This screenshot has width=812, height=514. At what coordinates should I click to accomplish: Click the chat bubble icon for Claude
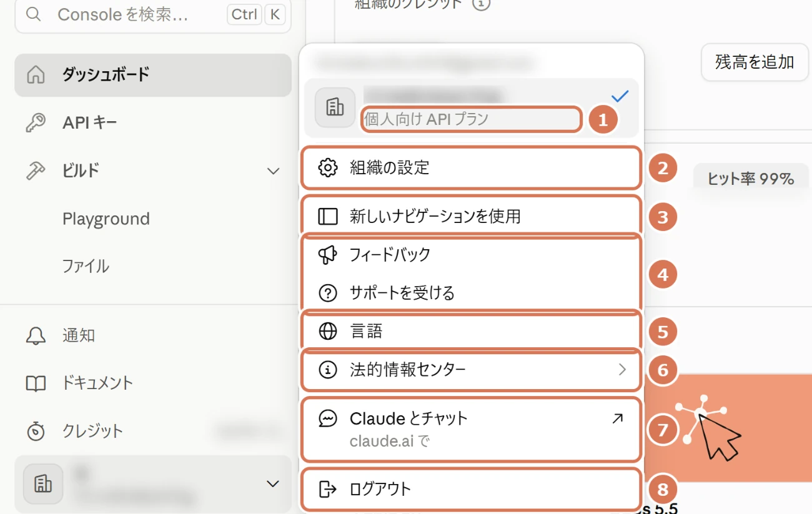(x=328, y=418)
